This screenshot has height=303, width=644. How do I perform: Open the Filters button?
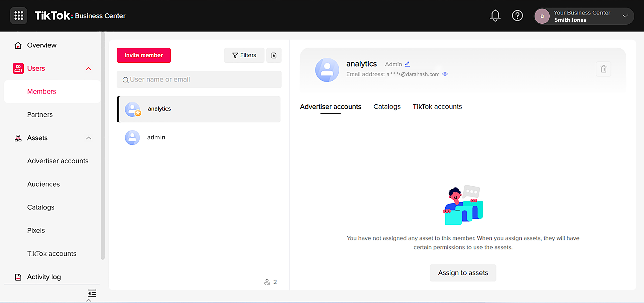[x=244, y=55]
